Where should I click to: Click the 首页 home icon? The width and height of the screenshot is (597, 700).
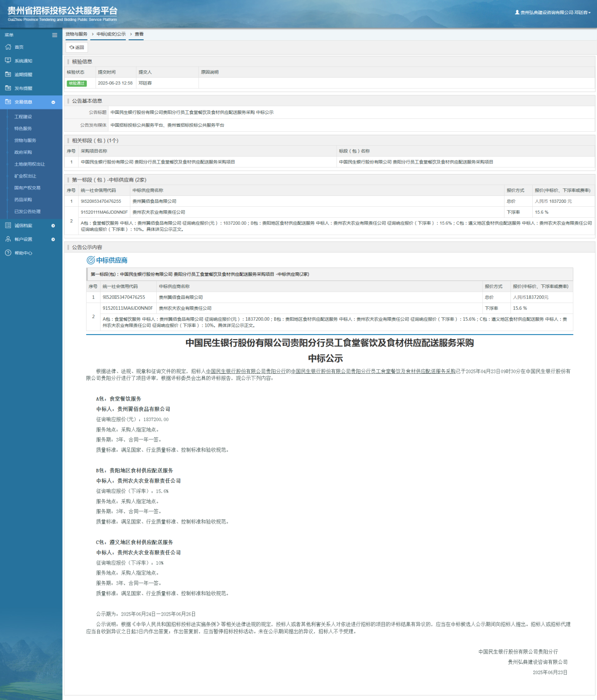pyautogui.click(x=8, y=47)
